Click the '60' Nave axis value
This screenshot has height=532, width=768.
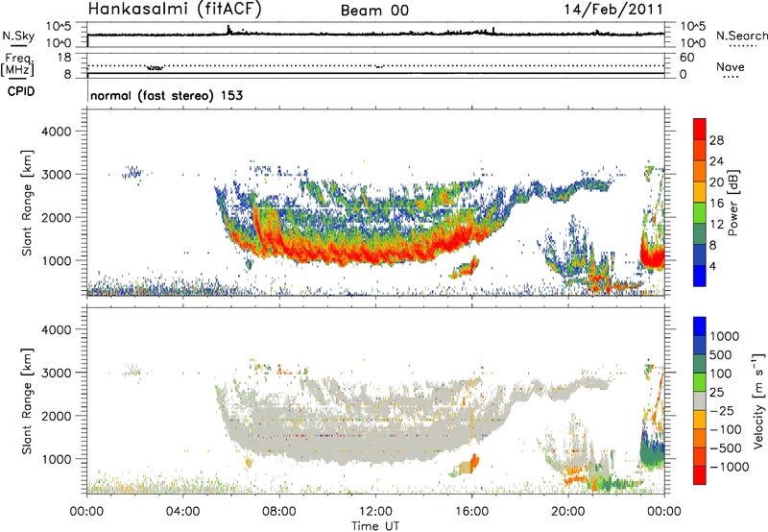pyautogui.click(x=687, y=58)
